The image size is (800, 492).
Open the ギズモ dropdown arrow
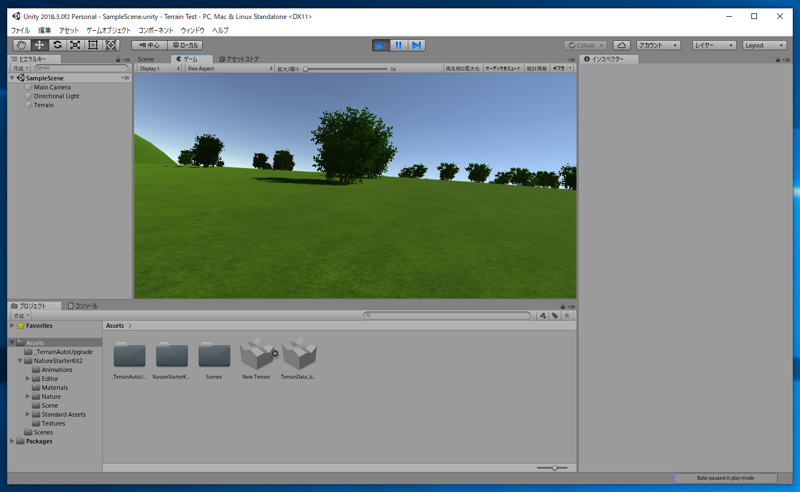tap(570, 68)
